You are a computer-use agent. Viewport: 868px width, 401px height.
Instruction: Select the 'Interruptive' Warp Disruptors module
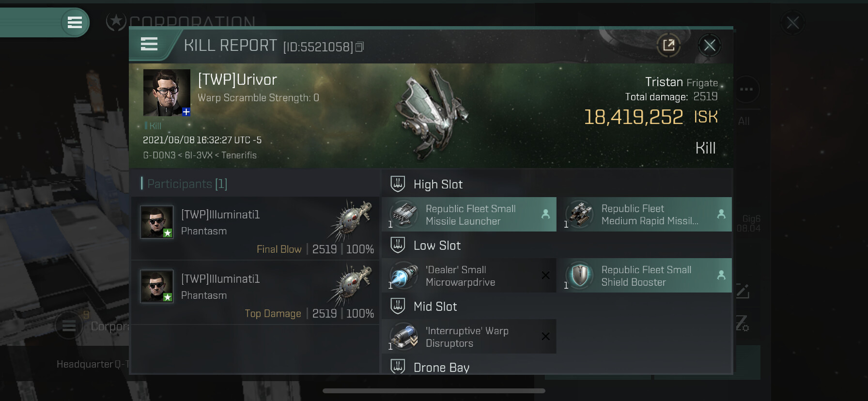(469, 337)
